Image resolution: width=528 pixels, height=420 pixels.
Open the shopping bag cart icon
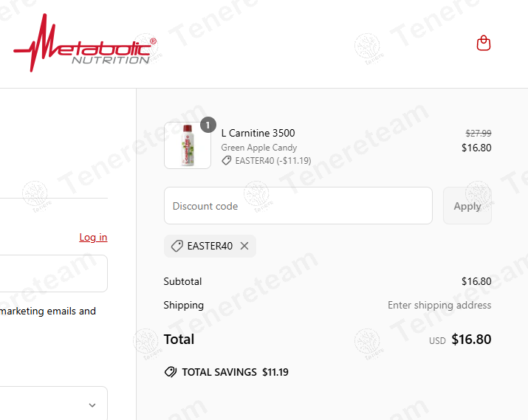tap(484, 43)
